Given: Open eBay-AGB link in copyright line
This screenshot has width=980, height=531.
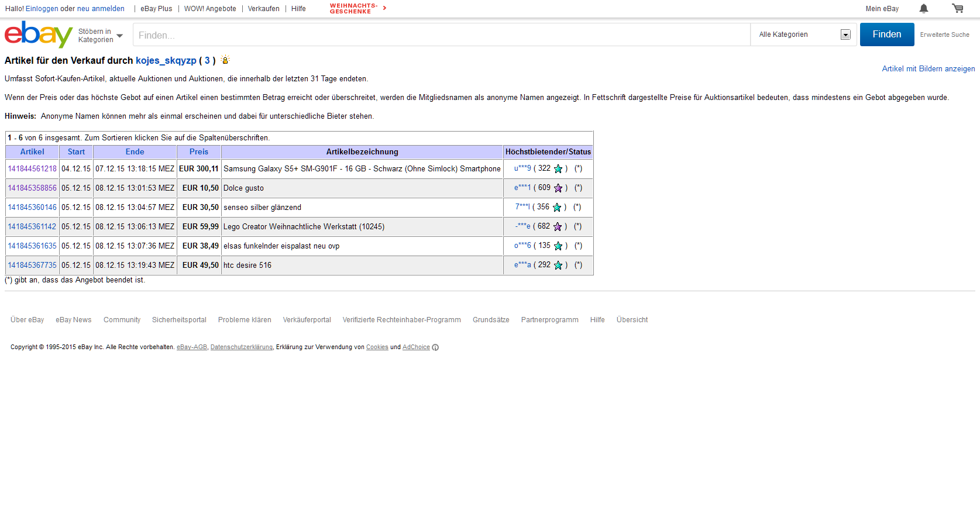Looking at the screenshot, I should tap(192, 347).
